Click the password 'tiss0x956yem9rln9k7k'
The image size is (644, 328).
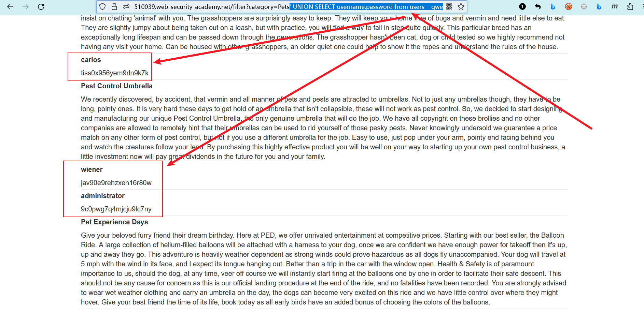[x=115, y=73]
